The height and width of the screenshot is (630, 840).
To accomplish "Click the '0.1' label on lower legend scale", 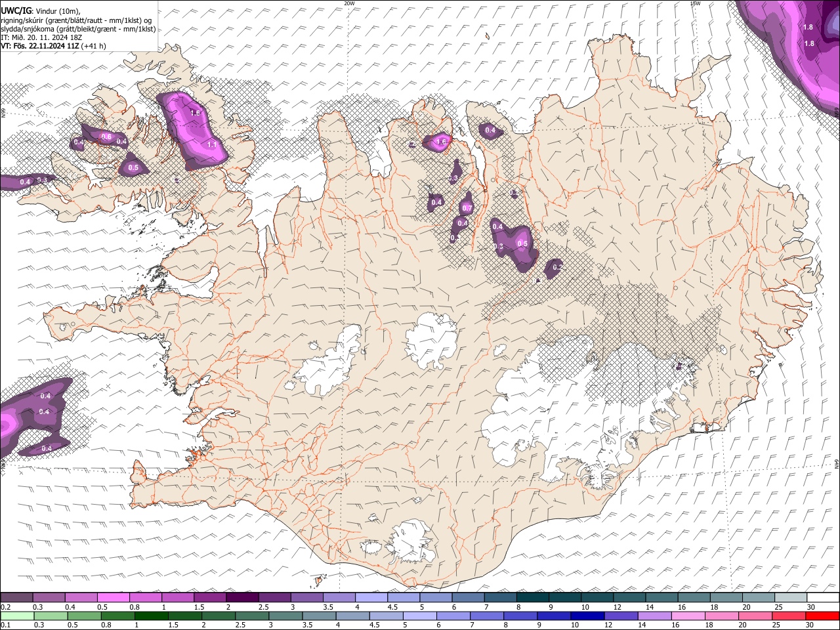I will [x=6, y=625].
